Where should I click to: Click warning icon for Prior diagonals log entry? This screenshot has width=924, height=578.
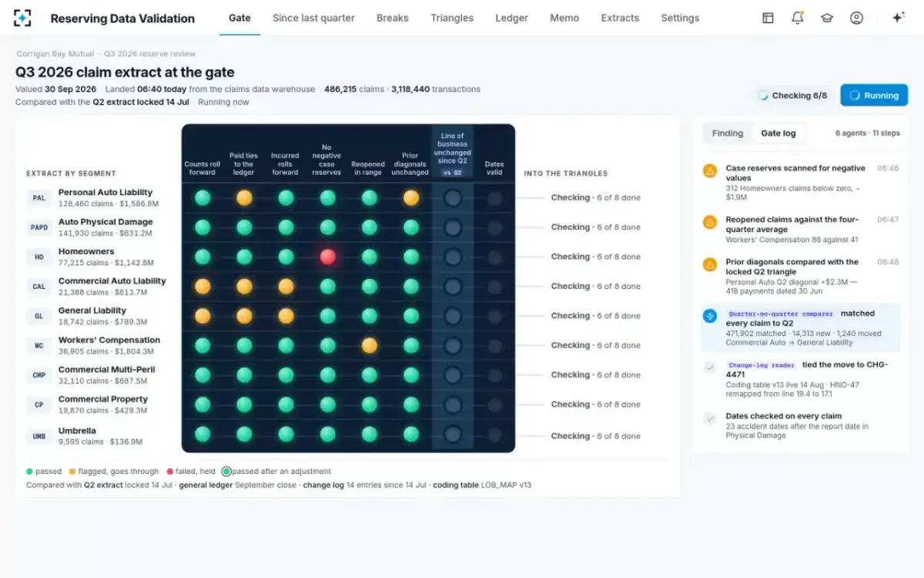pos(710,264)
